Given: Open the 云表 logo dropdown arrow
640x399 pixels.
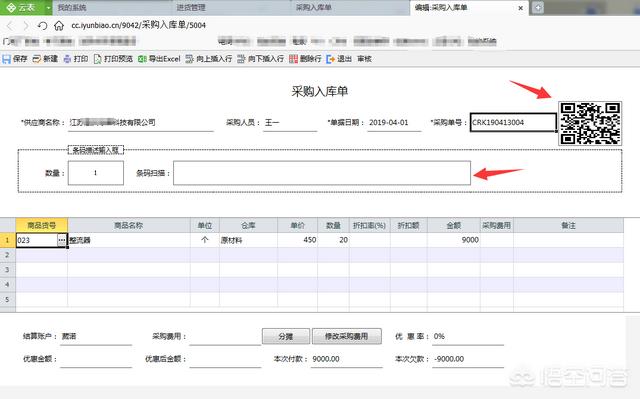Looking at the screenshot, I should click(x=48, y=8).
